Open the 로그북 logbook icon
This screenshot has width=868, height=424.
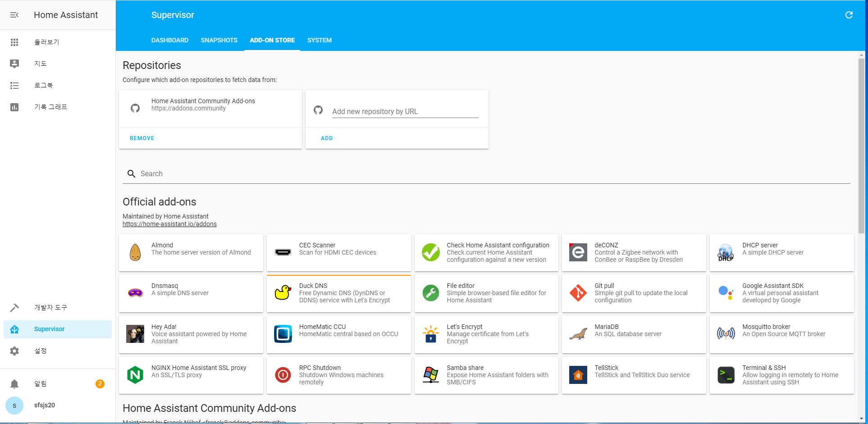pos(14,85)
